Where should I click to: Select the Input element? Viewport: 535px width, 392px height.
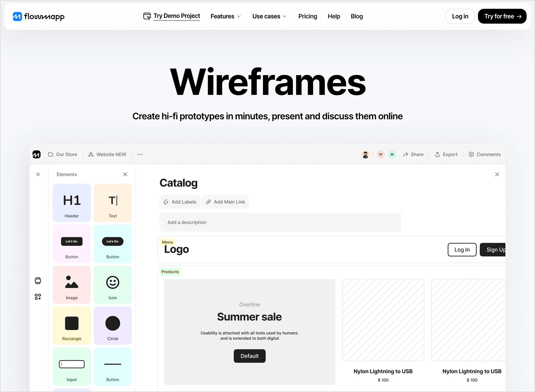72,367
